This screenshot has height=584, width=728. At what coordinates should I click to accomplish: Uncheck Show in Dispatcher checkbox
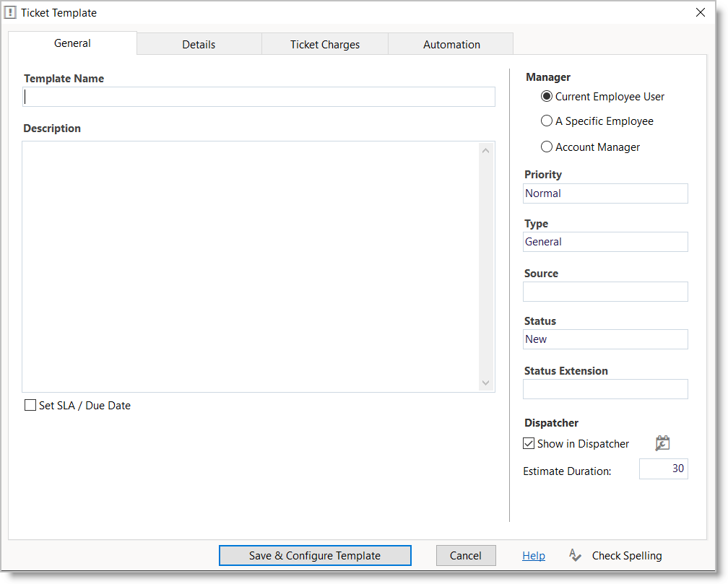(529, 444)
